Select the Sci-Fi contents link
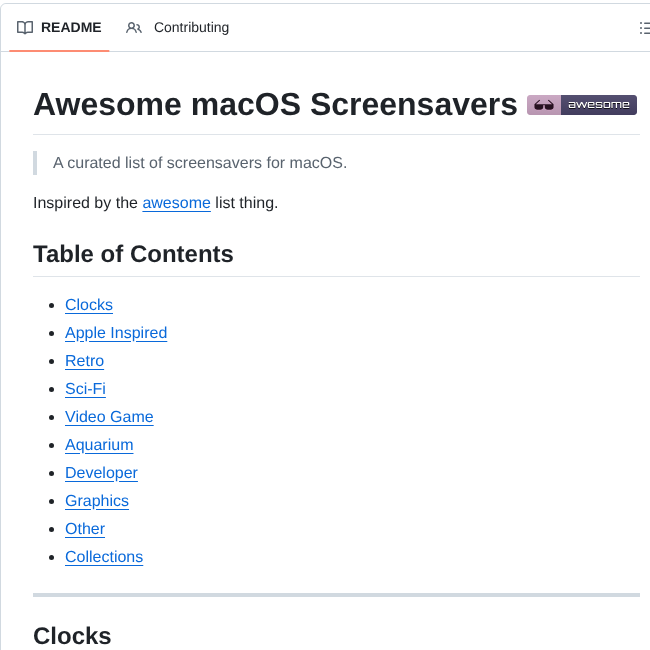Screen dimensions: 650x650 pyautogui.click(x=85, y=389)
